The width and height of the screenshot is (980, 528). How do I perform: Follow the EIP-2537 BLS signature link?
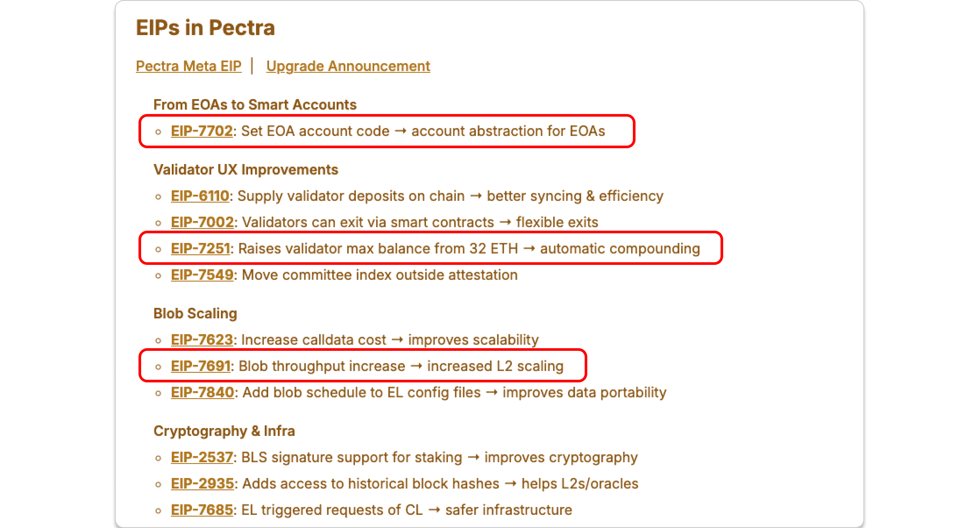(202, 457)
